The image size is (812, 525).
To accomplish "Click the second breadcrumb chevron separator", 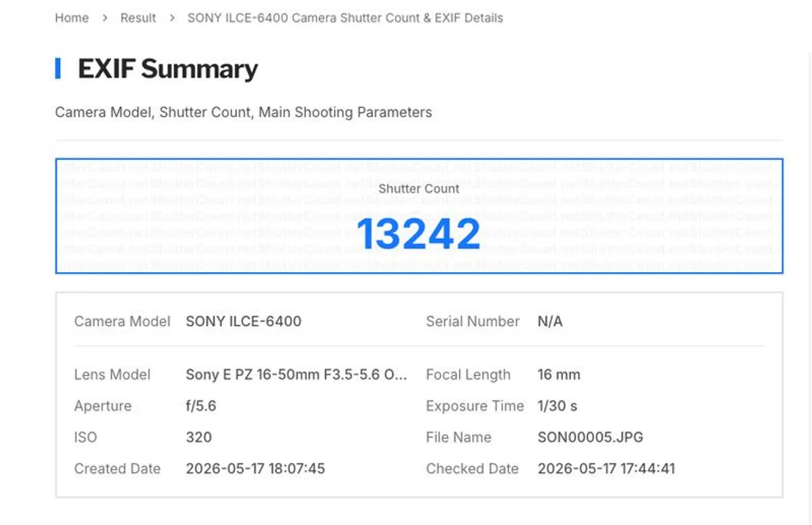I will tap(172, 18).
